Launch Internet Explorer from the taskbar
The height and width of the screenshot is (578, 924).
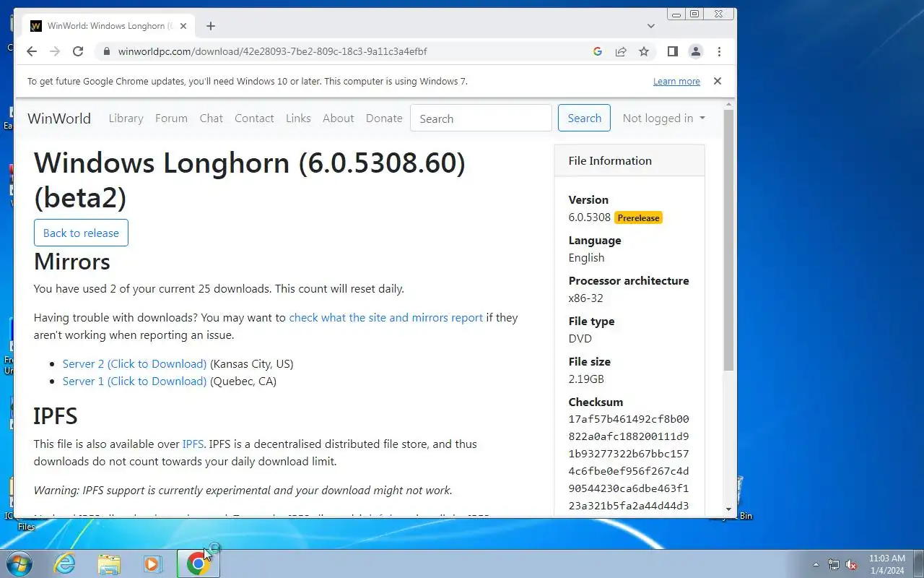tap(65, 564)
